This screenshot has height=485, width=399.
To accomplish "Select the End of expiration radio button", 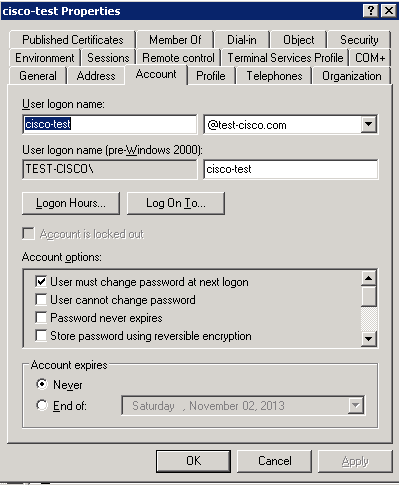I will pos(42,405).
